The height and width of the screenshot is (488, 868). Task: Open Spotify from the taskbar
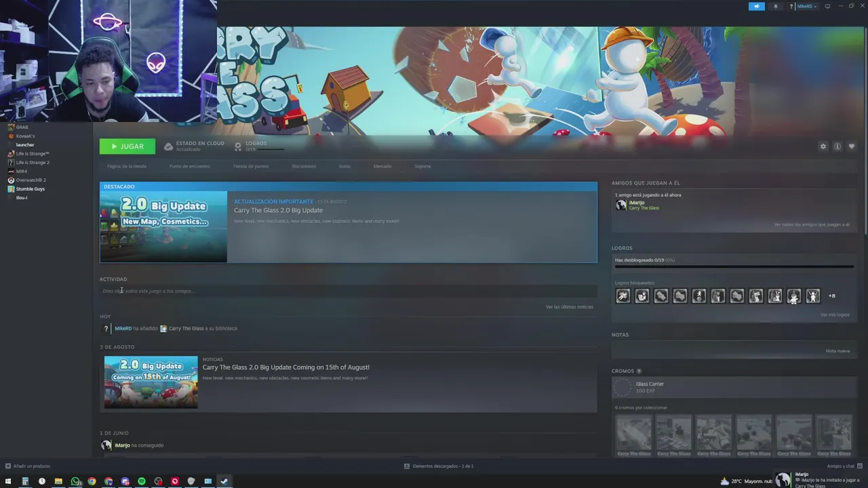point(141,481)
